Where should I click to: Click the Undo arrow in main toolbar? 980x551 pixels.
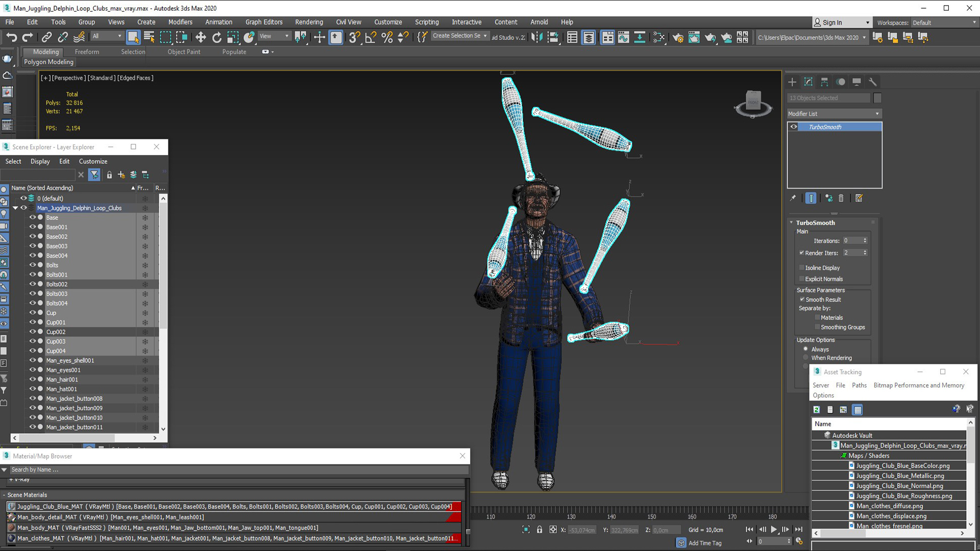coord(11,37)
